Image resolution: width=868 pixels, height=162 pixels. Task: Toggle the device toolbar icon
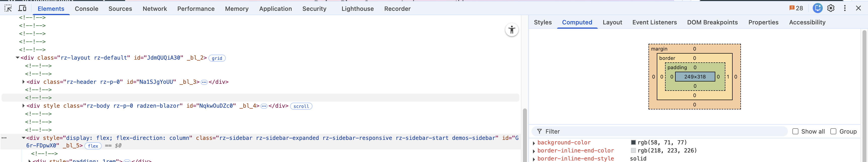pyautogui.click(x=22, y=9)
